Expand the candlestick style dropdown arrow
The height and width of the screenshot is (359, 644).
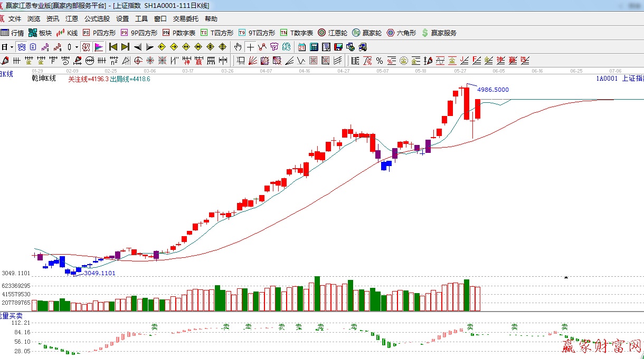(x=77, y=47)
